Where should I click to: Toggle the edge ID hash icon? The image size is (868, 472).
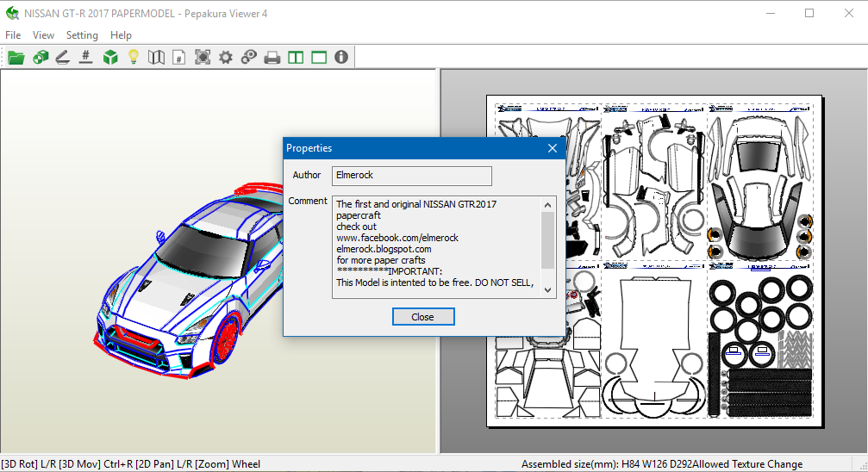[x=86, y=57]
